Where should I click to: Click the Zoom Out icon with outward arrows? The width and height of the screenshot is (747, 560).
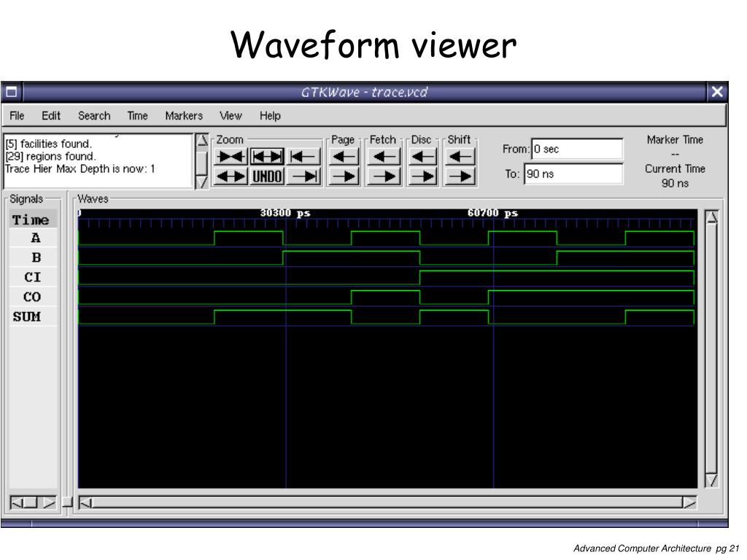click(x=231, y=176)
